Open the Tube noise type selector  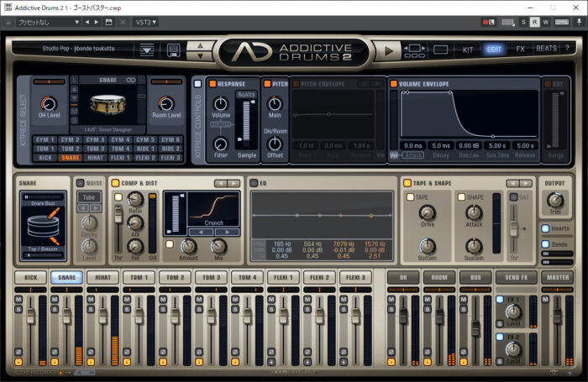[89, 197]
